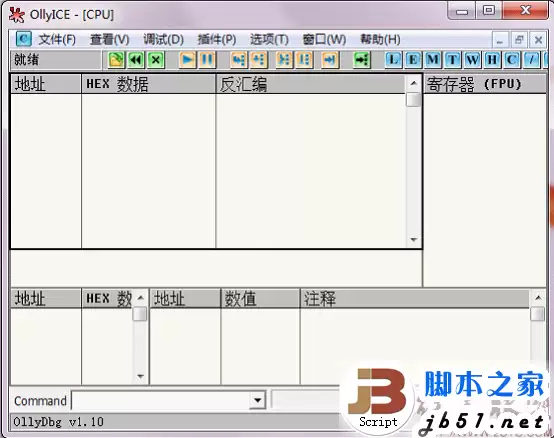Click the 寄存器 (FPU) registers header
Screen dimensions: 554x438
[x=485, y=84]
